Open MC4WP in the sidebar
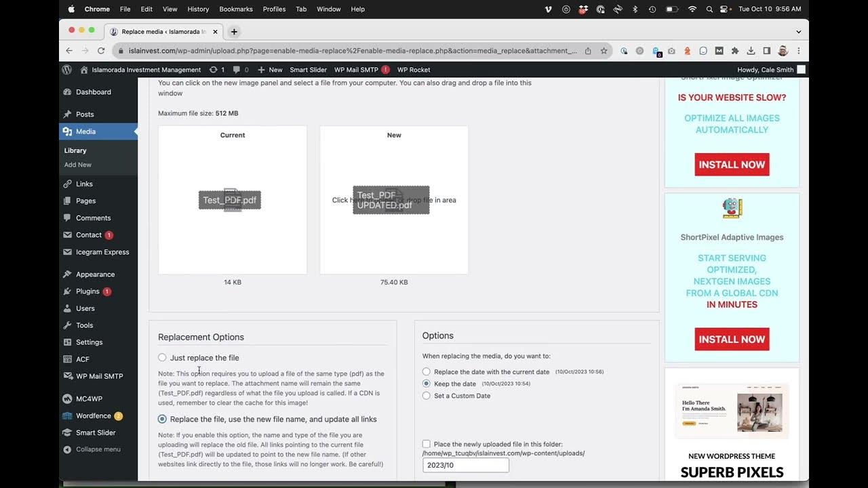This screenshot has width=868, height=488. (x=89, y=399)
